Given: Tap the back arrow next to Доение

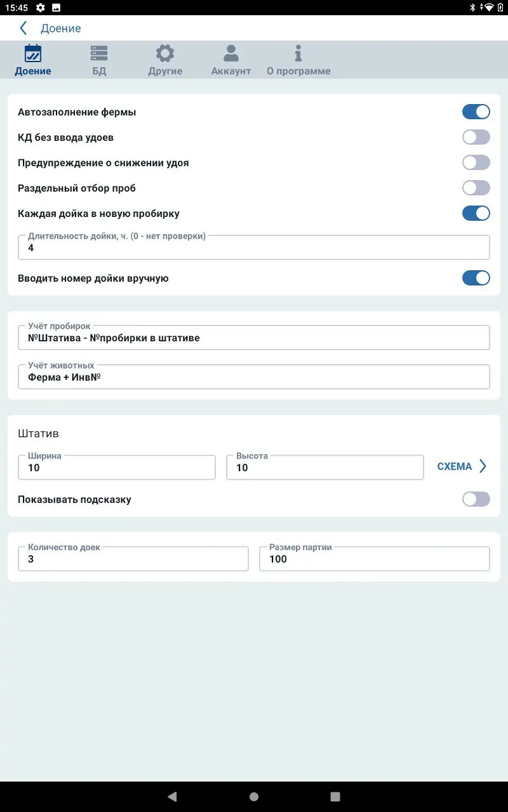Looking at the screenshot, I should click(x=23, y=28).
